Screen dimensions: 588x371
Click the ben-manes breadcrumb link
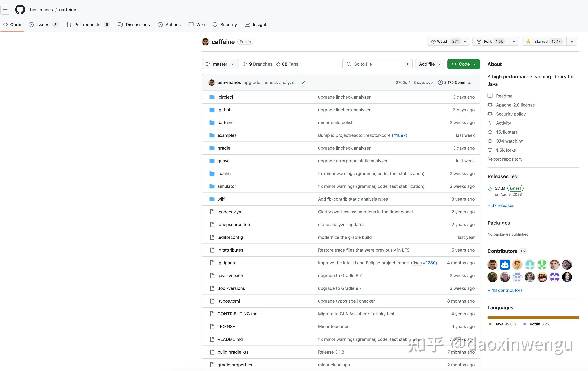tap(41, 10)
